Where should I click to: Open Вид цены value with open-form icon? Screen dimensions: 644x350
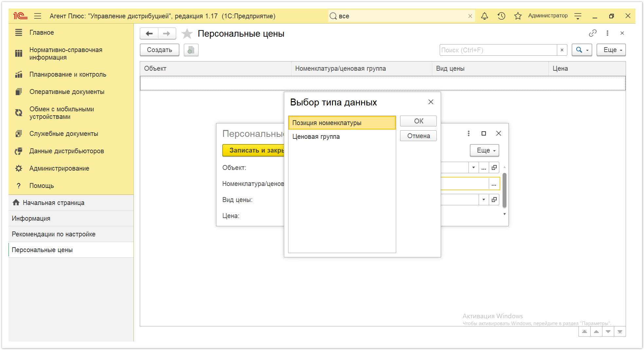494,199
